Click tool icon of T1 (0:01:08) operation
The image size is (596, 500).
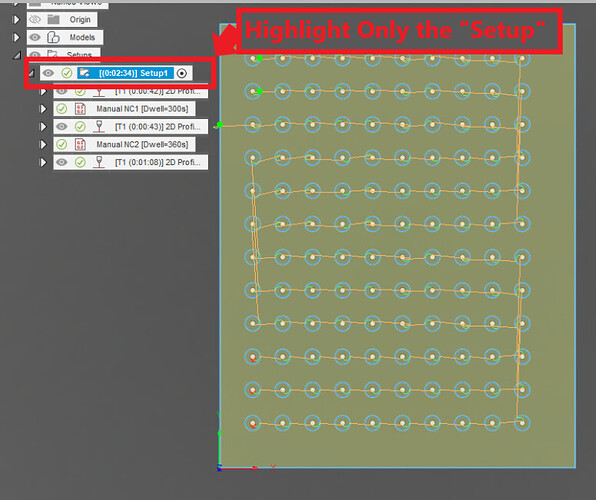coord(99,162)
